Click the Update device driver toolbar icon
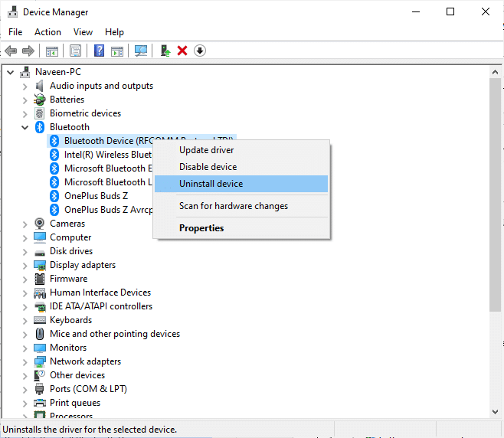 pyautogui.click(x=165, y=51)
